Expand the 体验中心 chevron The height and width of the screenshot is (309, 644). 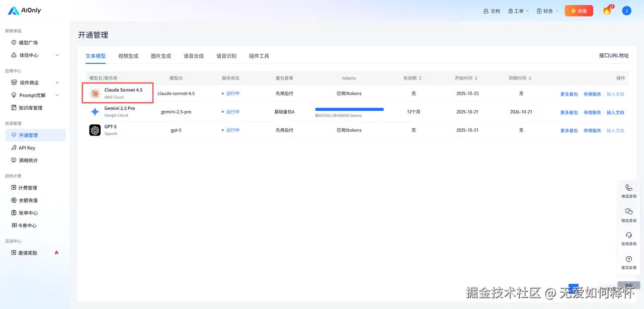coord(57,55)
